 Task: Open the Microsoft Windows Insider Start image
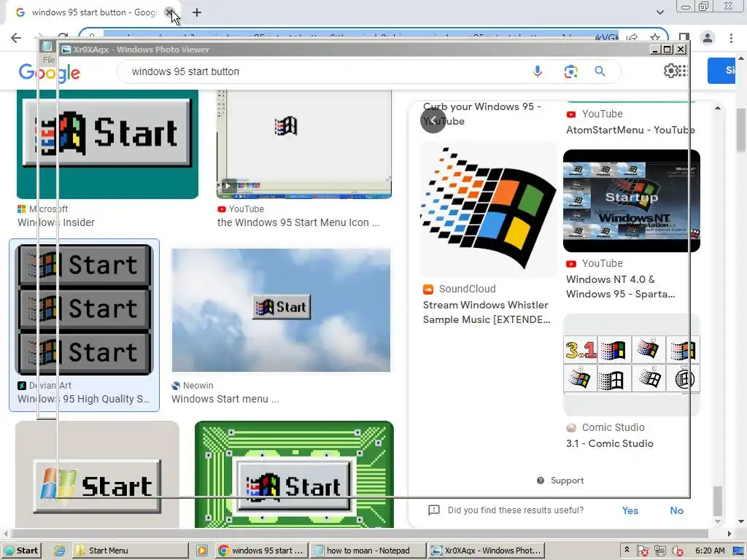[108, 144]
